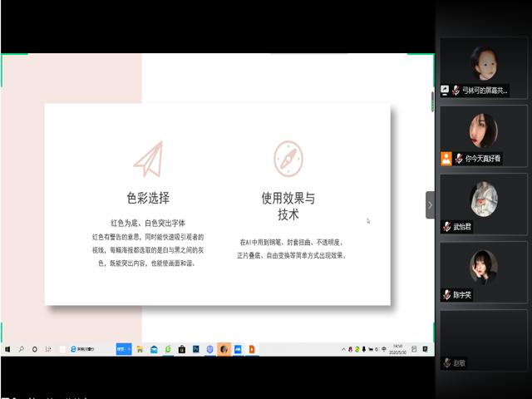Viewport: 532px width, 399px height.
Task: Open Cortana circle icon on taskbar
Action: click(x=34, y=349)
